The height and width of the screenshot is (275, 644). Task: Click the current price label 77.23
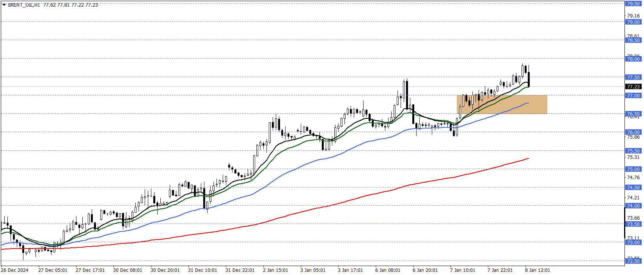633,86
